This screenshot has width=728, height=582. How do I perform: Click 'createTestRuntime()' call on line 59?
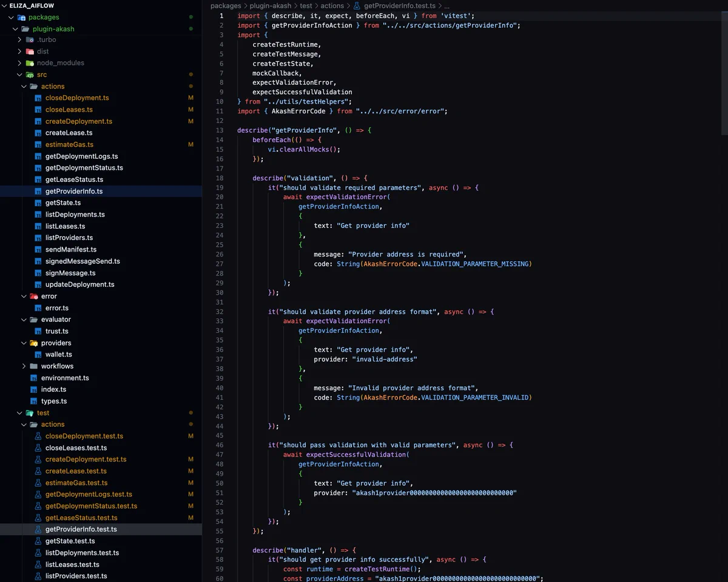(382, 569)
